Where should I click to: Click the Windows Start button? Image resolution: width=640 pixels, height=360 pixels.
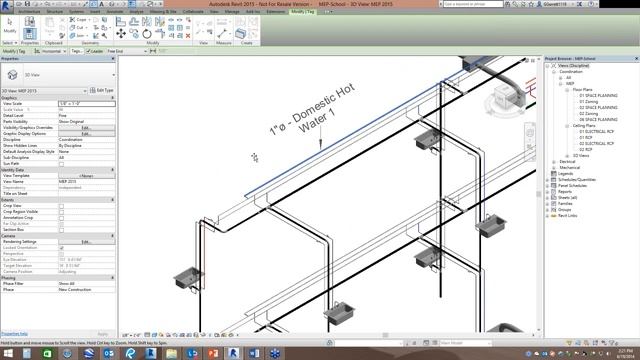click(x=8, y=353)
